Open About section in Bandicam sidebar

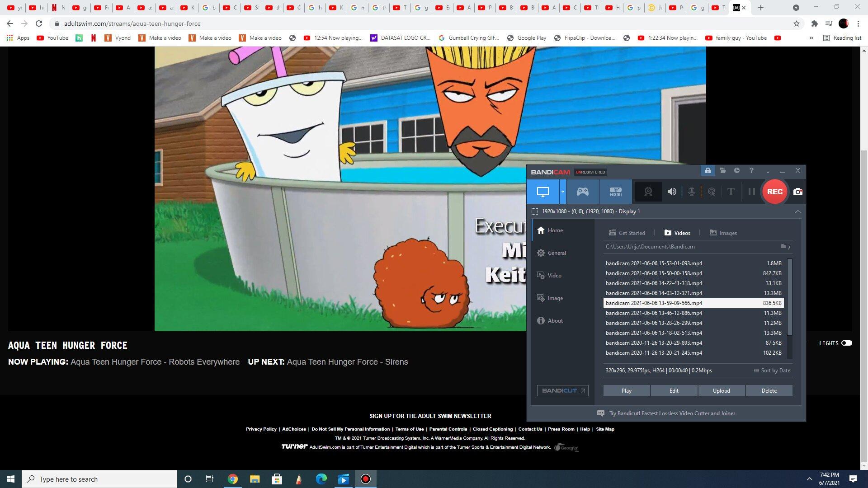pyautogui.click(x=550, y=321)
